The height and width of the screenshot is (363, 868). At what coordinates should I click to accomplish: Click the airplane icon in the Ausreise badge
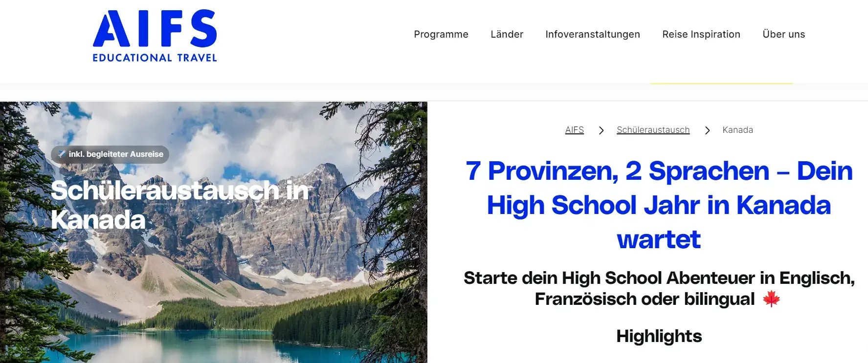pos(62,154)
